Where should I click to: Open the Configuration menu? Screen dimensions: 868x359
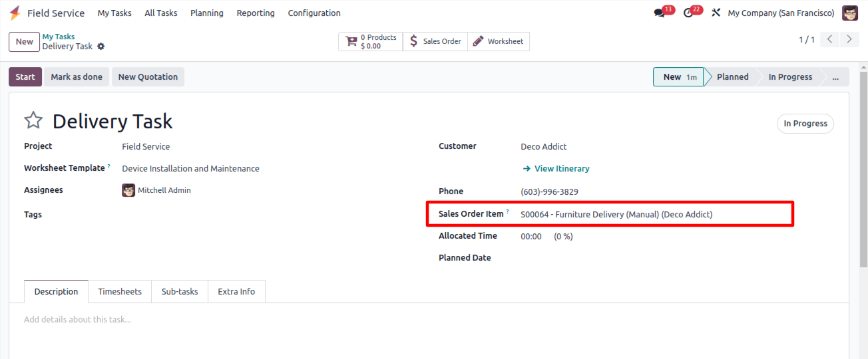coord(314,13)
